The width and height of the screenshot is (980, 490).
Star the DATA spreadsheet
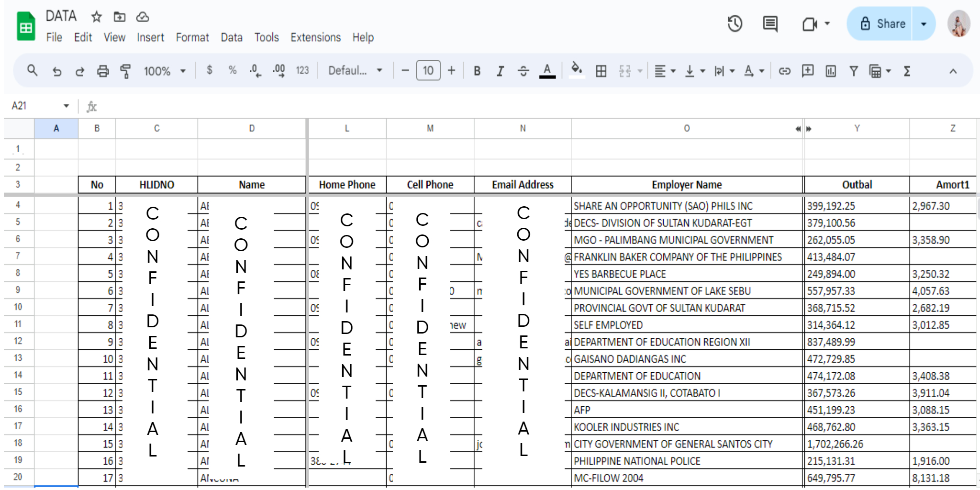[x=97, y=17]
